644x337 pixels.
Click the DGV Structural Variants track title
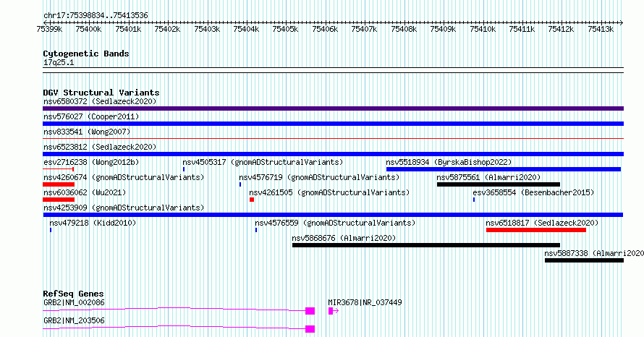(x=101, y=93)
